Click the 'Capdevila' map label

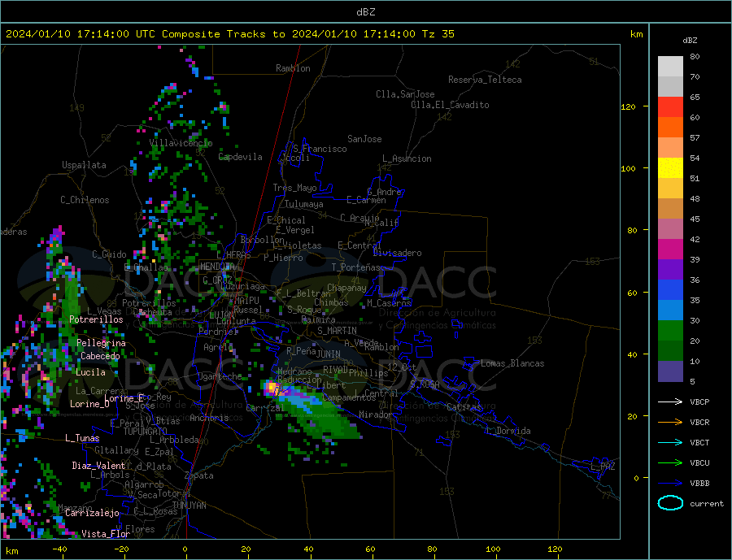(241, 157)
